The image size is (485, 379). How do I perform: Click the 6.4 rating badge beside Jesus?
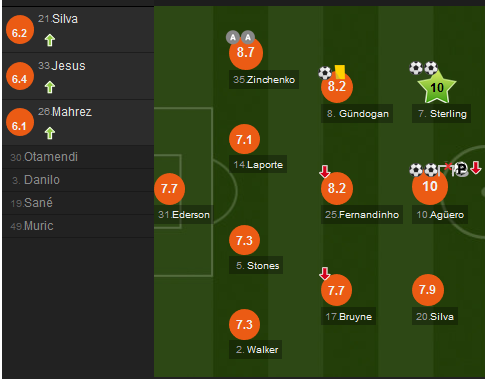tap(20, 76)
